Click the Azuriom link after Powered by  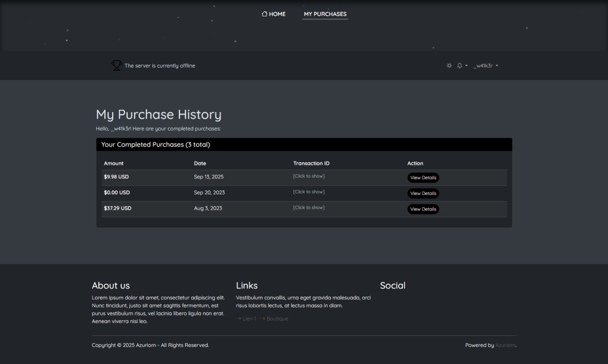pyautogui.click(x=505, y=345)
